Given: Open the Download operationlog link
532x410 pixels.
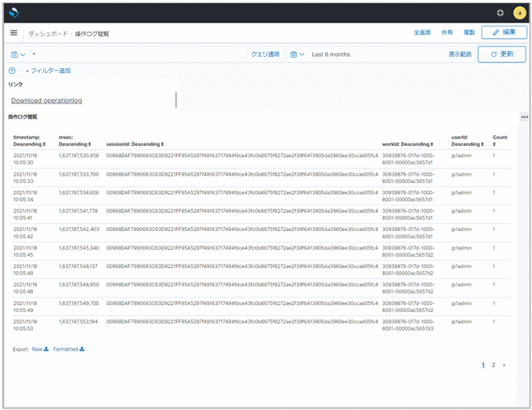Looking at the screenshot, I should (x=47, y=100).
